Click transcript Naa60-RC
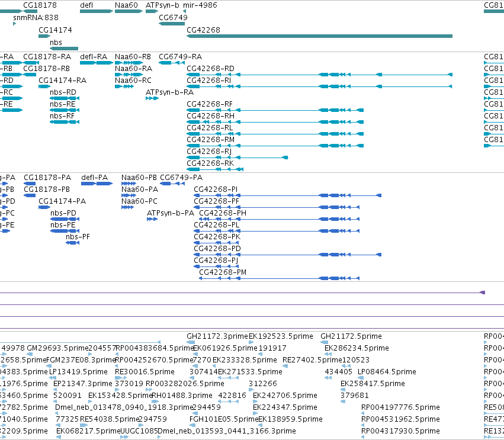Image resolution: width=504 pixels, height=440 pixels. pyautogui.click(x=124, y=86)
